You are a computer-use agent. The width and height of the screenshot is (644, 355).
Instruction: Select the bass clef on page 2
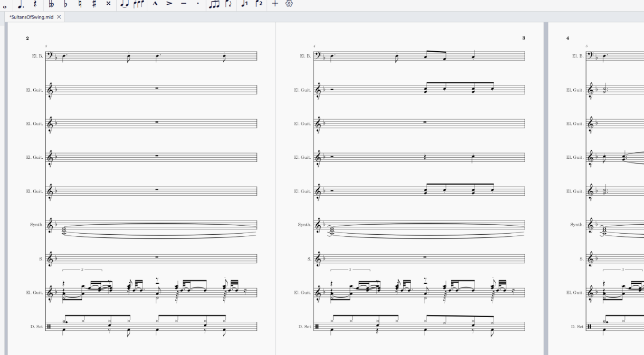tap(49, 54)
